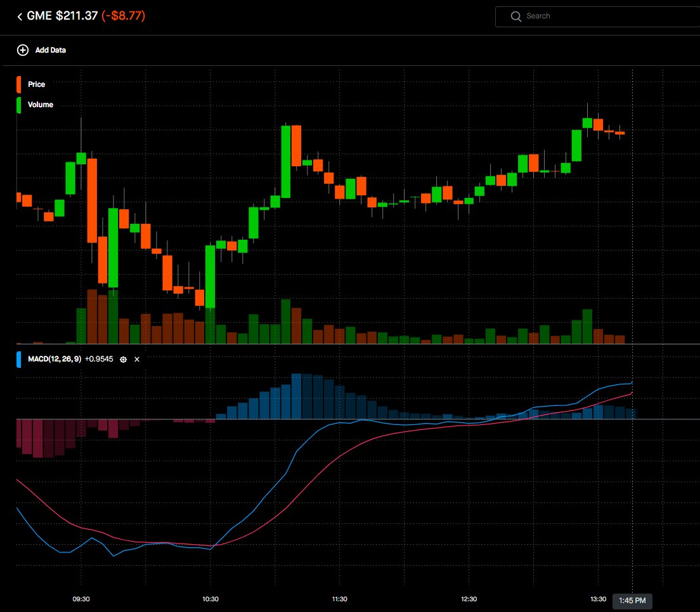Click the blue MACD color swatch
This screenshot has width=700, height=612.
coord(19,360)
